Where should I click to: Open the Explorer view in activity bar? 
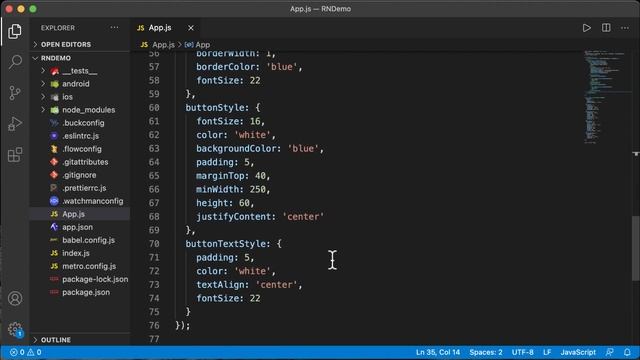pyautogui.click(x=15, y=31)
